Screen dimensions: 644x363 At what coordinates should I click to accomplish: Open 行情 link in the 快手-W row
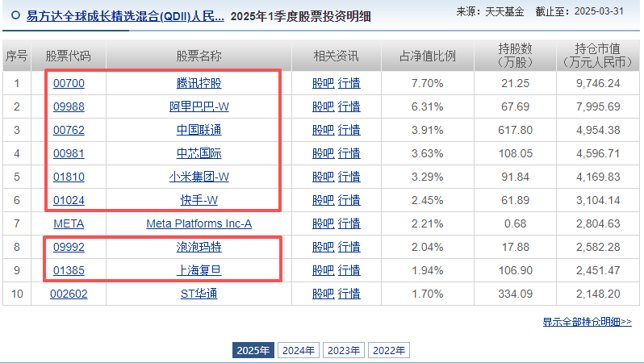pyautogui.click(x=349, y=200)
